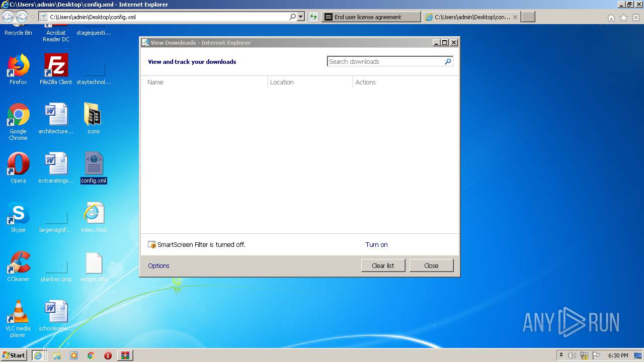Open Opera from the taskbar
Viewport: 644px width, 362px height.
tap(108, 355)
